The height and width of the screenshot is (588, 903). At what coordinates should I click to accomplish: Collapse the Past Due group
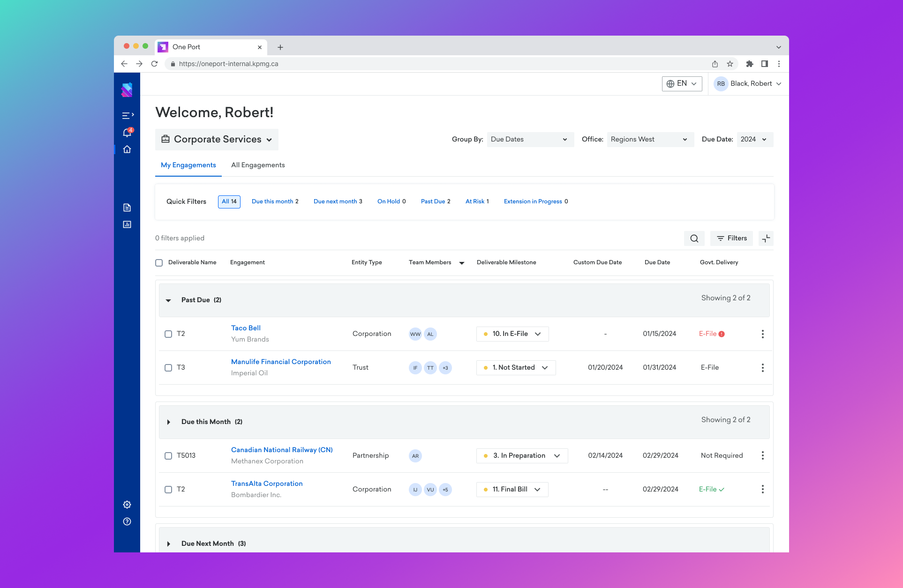tap(168, 300)
